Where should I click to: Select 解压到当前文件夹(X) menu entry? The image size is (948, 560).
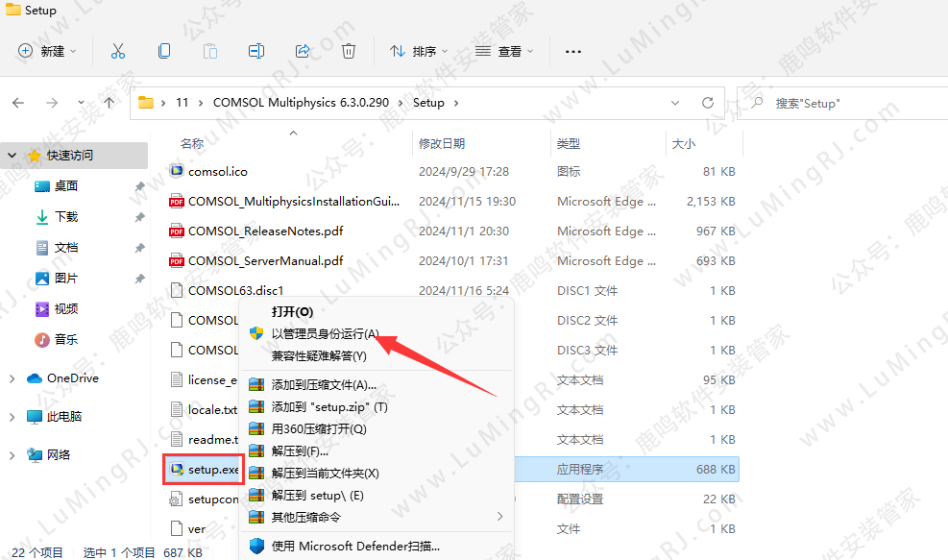coord(325,474)
